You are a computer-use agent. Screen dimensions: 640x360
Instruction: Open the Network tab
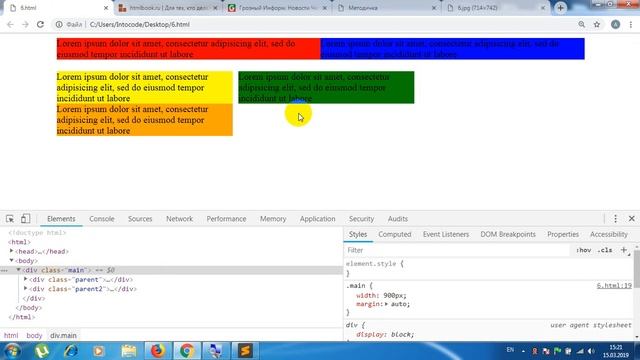point(179,219)
